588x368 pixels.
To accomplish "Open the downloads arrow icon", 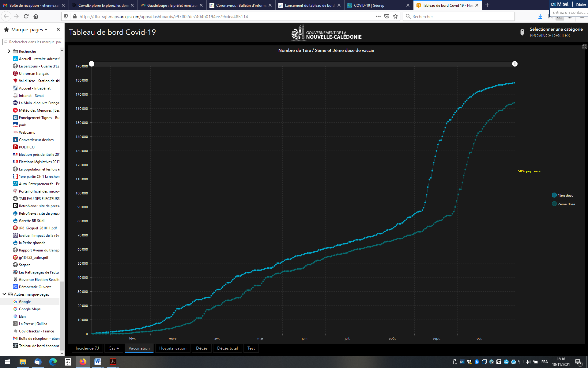I will point(540,16).
